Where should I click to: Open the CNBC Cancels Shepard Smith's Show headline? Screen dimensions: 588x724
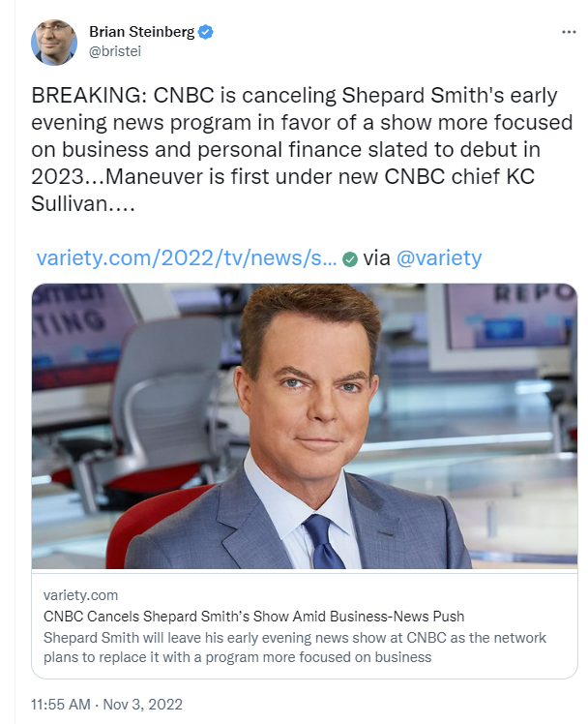(253, 617)
